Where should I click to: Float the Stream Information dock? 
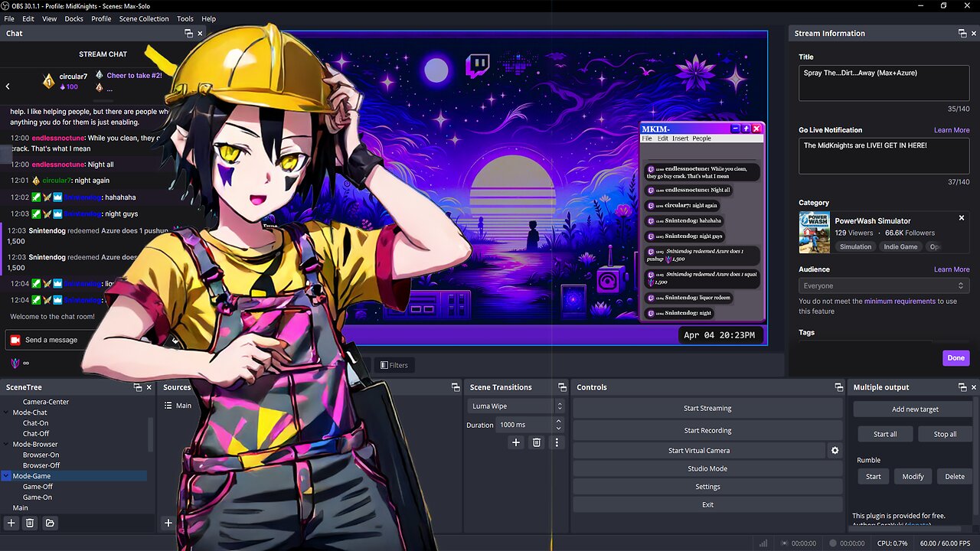(962, 34)
